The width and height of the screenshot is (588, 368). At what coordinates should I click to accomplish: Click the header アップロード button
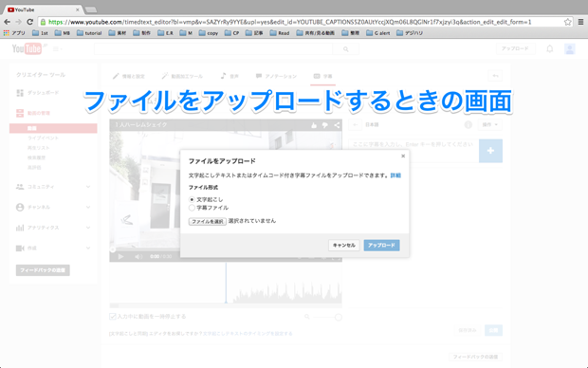click(516, 48)
